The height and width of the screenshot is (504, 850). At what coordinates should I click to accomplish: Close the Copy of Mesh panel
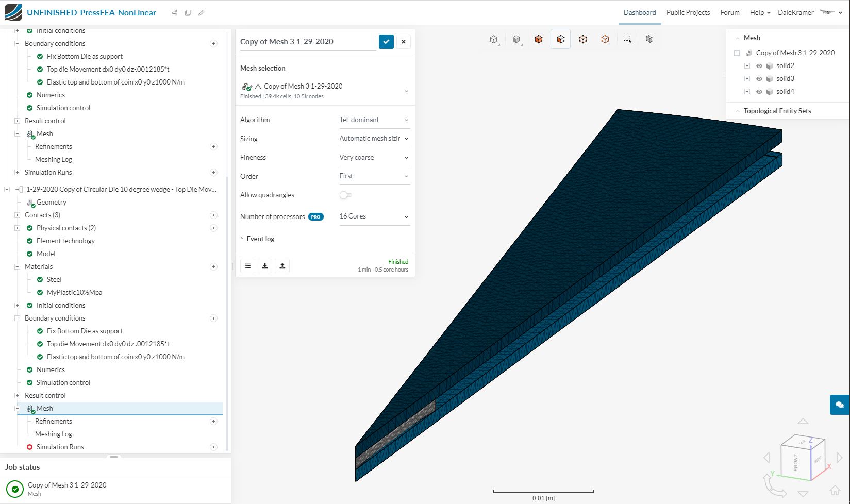404,42
